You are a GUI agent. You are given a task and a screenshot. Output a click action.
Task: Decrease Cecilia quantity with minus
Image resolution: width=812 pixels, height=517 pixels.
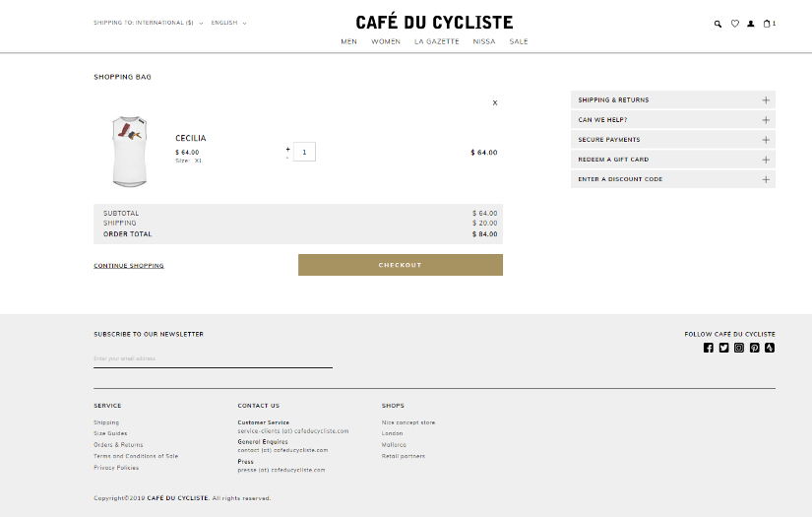pos(287,157)
